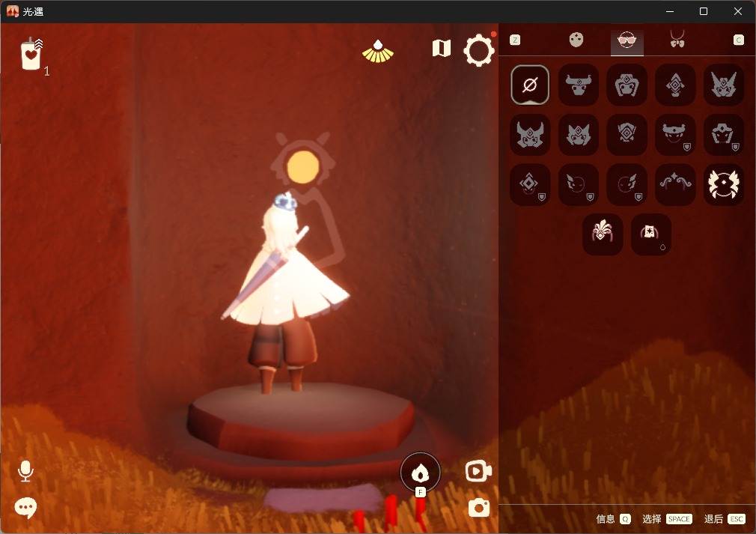Choose the cat-eared mask

578,135
